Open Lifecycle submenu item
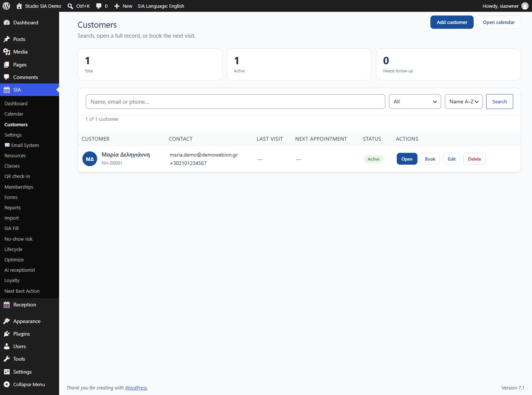This screenshot has height=395, width=532. [13, 249]
